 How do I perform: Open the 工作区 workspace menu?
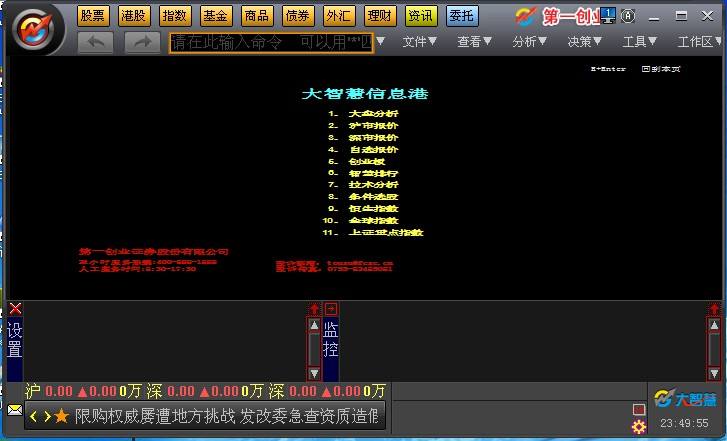700,42
